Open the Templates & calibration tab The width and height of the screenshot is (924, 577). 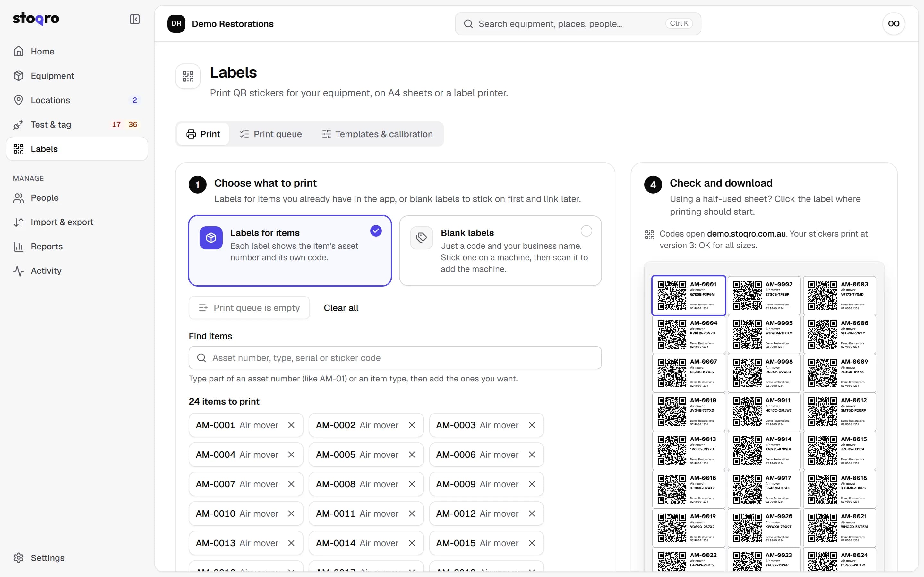[x=377, y=134]
